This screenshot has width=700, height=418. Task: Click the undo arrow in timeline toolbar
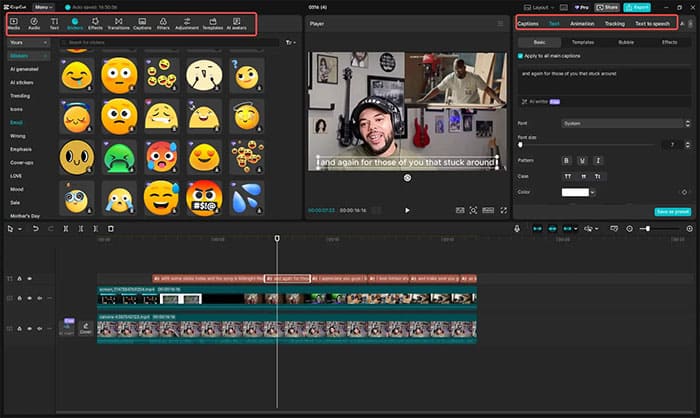pos(35,229)
